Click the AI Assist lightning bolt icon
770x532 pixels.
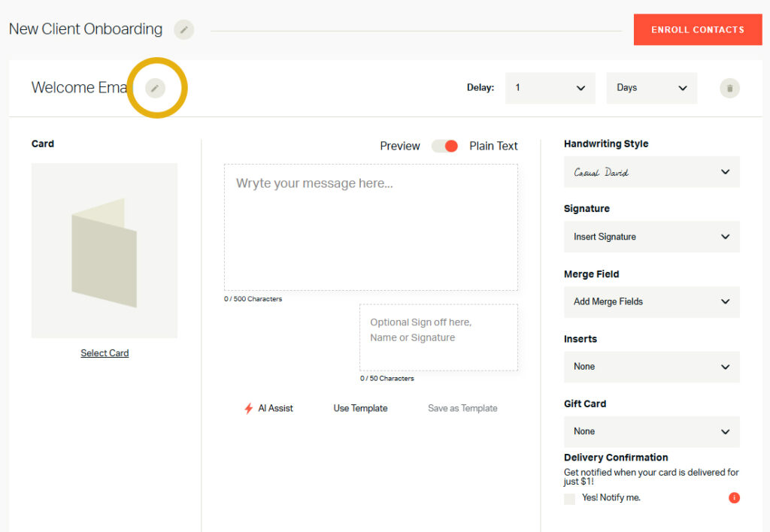249,409
